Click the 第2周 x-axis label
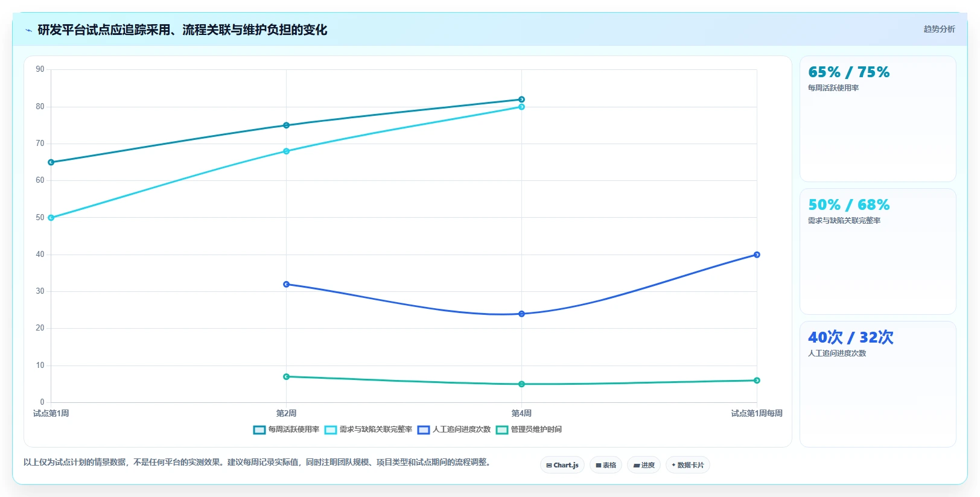The width and height of the screenshot is (980, 497). pyautogui.click(x=286, y=413)
